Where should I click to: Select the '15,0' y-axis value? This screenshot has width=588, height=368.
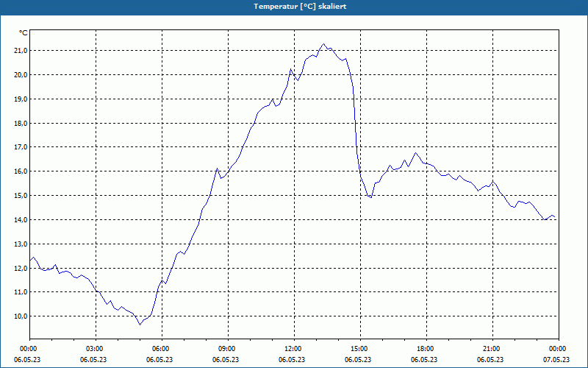coord(21,195)
